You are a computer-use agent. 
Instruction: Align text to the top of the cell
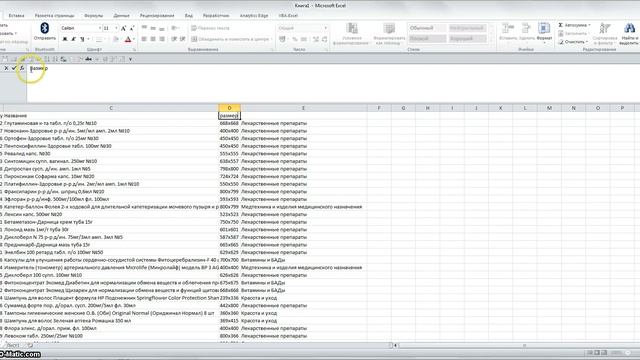144,28
